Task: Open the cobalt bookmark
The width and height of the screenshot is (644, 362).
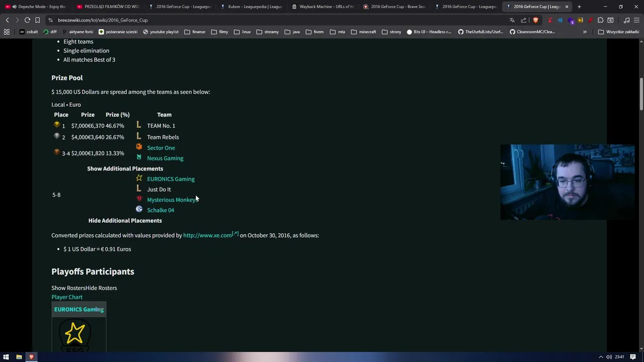Action: (x=29, y=32)
